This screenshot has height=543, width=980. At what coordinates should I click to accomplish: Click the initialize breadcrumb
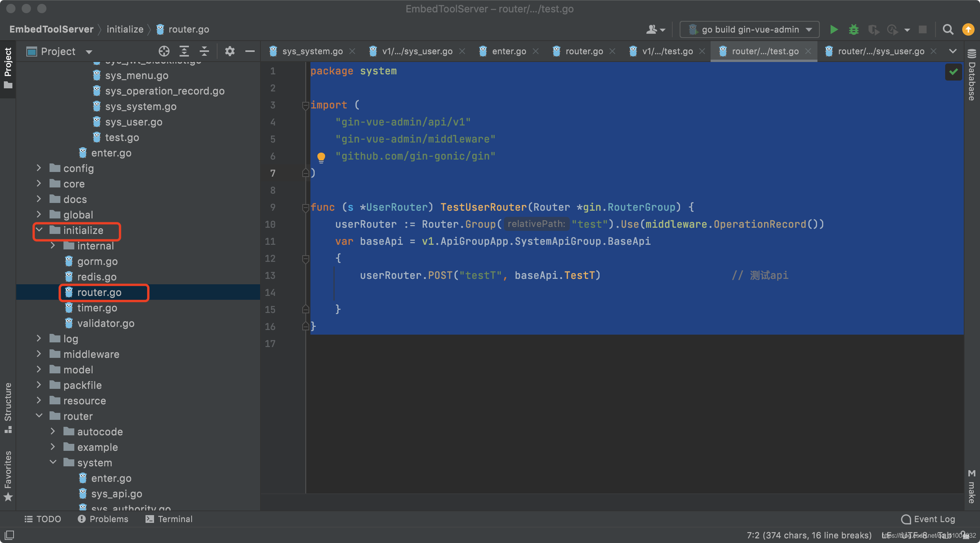(x=125, y=29)
